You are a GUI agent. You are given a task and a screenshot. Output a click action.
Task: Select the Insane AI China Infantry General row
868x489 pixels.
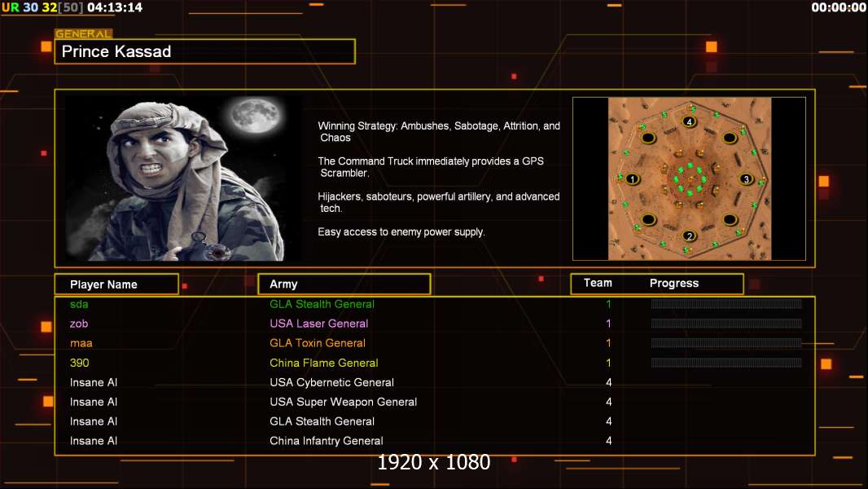coord(326,441)
